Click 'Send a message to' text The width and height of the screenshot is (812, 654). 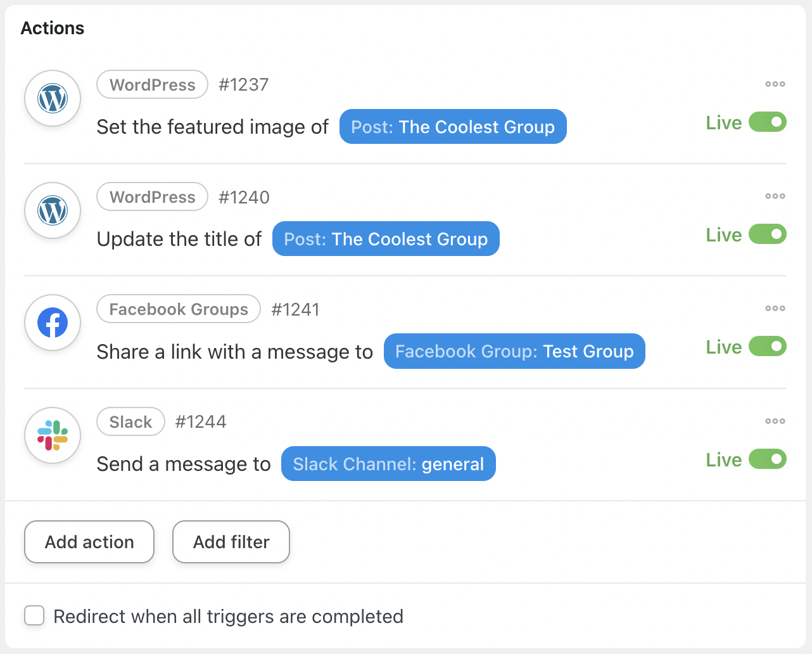pos(184,464)
